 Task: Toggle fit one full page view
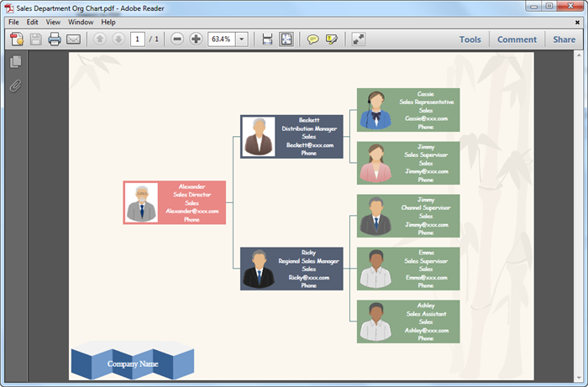286,39
